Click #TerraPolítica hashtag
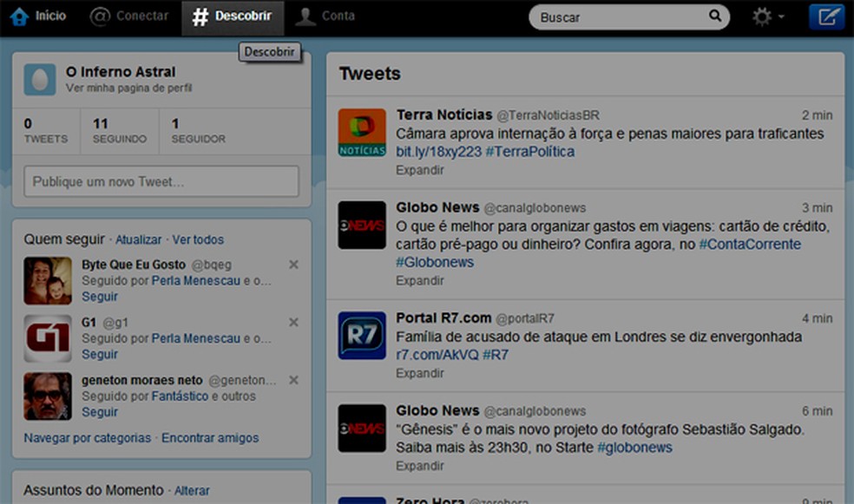The image size is (854, 504). click(530, 151)
